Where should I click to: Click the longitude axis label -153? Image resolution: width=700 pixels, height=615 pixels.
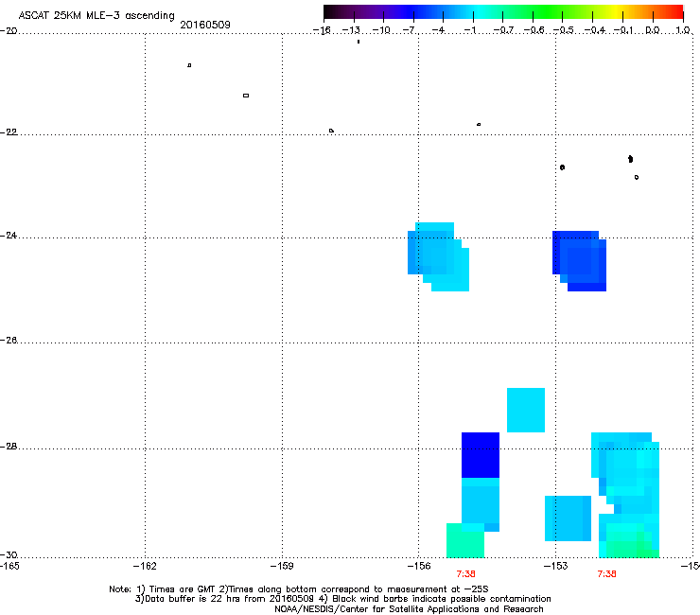tap(555, 567)
